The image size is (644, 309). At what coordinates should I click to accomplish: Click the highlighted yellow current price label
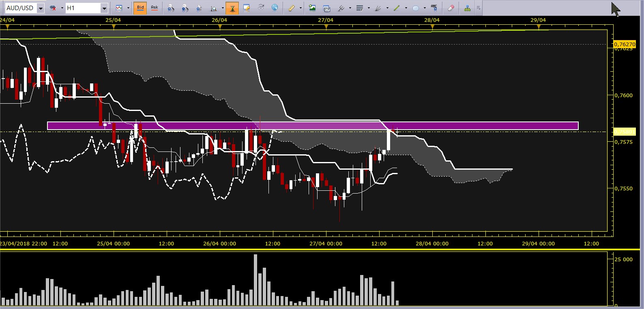[625, 132]
